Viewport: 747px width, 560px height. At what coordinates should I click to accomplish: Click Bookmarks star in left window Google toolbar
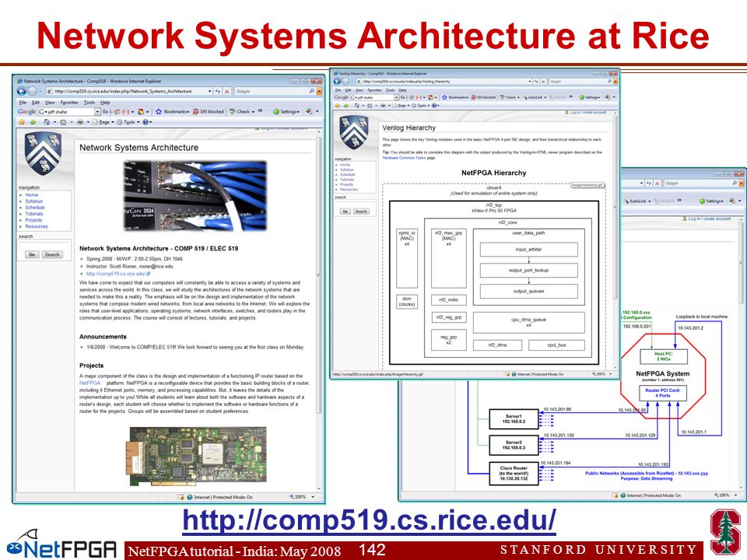pyautogui.click(x=159, y=111)
